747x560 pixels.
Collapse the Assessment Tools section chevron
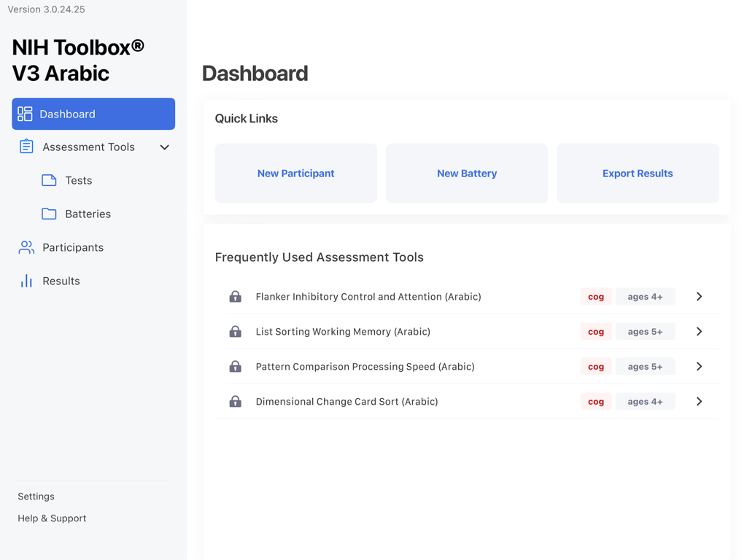[x=164, y=147]
